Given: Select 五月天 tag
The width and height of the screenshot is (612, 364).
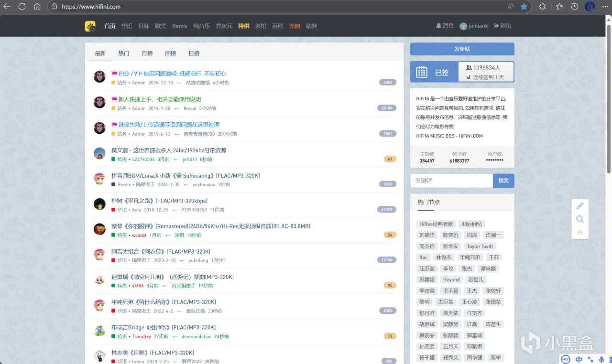Looking at the screenshot, I should (x=450, y=346).
